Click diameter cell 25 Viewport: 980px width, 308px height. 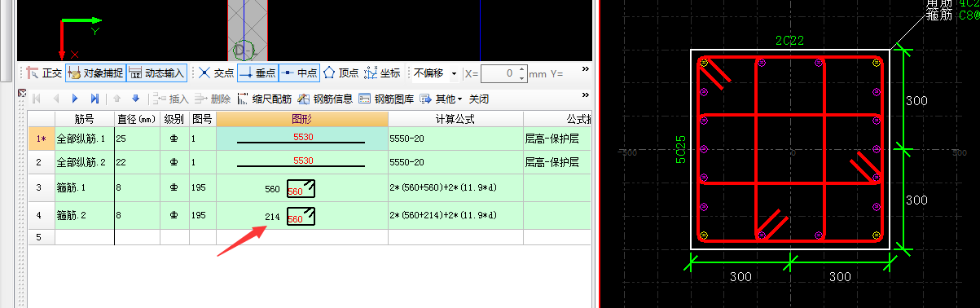coord(137,139)
